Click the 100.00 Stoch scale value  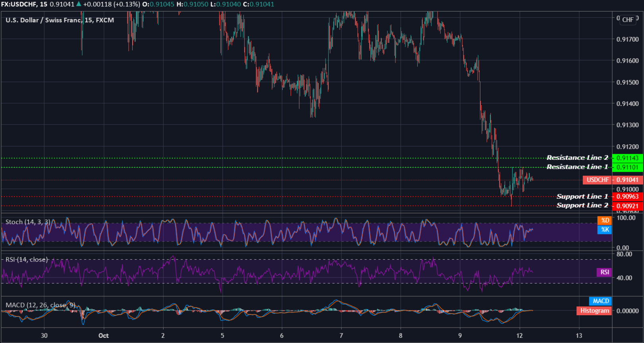coord(626,218)
